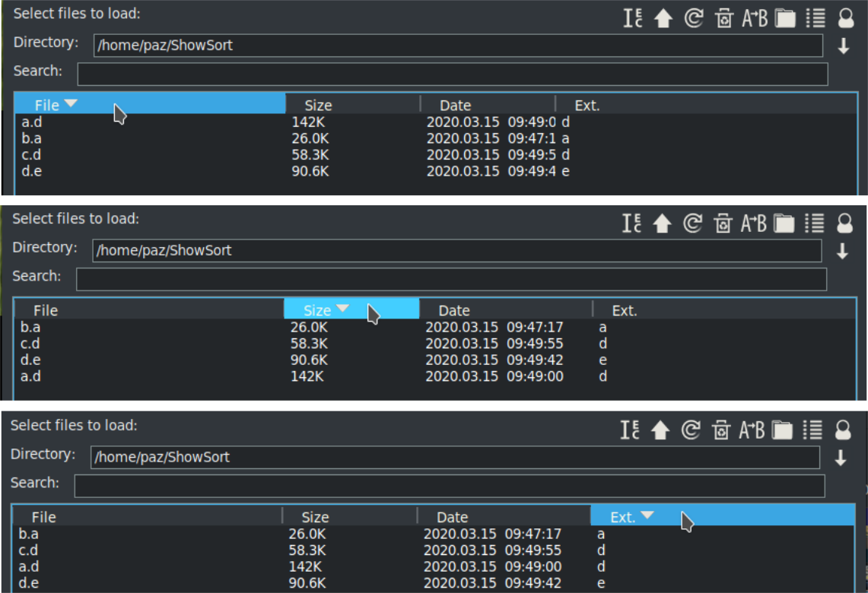Click the A→B rename icon in the middle panel

[x=753, y=224]
